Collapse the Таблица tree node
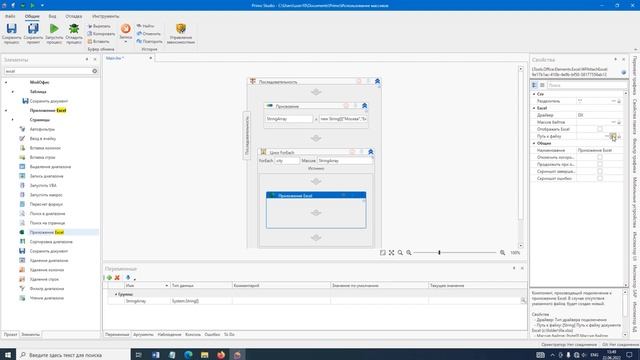 coord(13,92)
